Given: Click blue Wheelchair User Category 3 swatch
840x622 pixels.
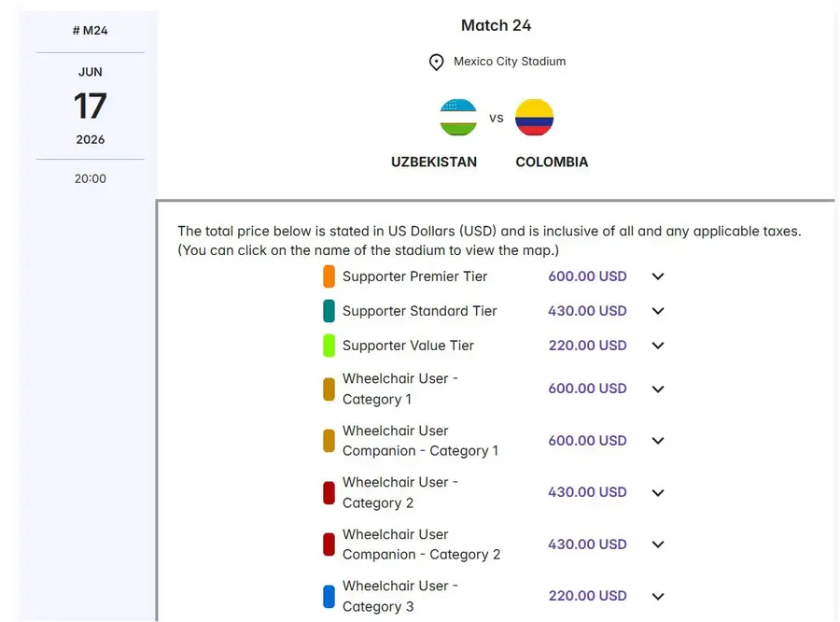Looking at the screenshot, I should (x=329, y=596).
